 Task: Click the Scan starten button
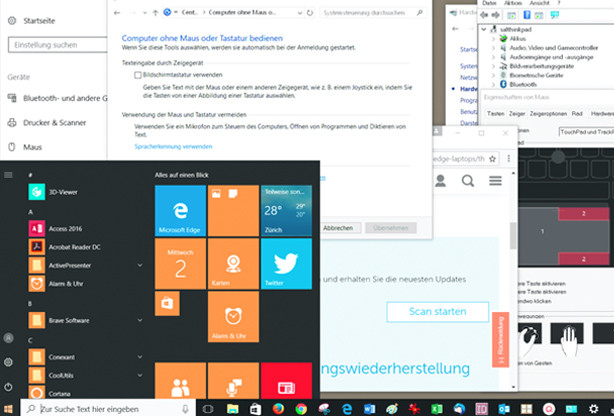click(x=437, y=312)
